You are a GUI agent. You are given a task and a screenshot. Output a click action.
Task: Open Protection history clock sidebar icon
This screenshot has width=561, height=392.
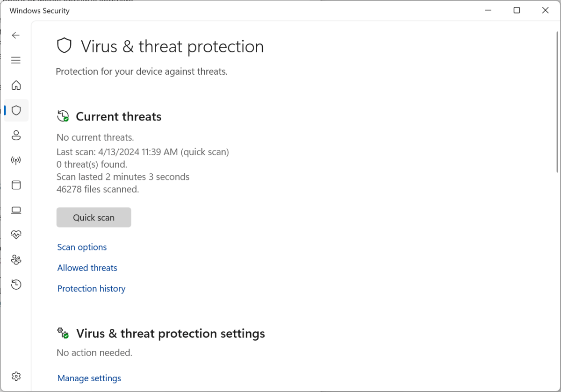16,284
